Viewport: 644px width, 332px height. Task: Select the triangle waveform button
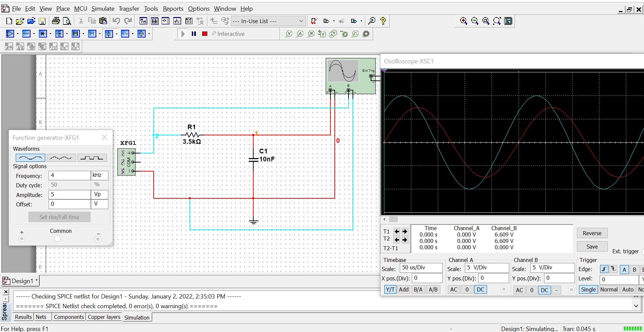coord(61,158)
